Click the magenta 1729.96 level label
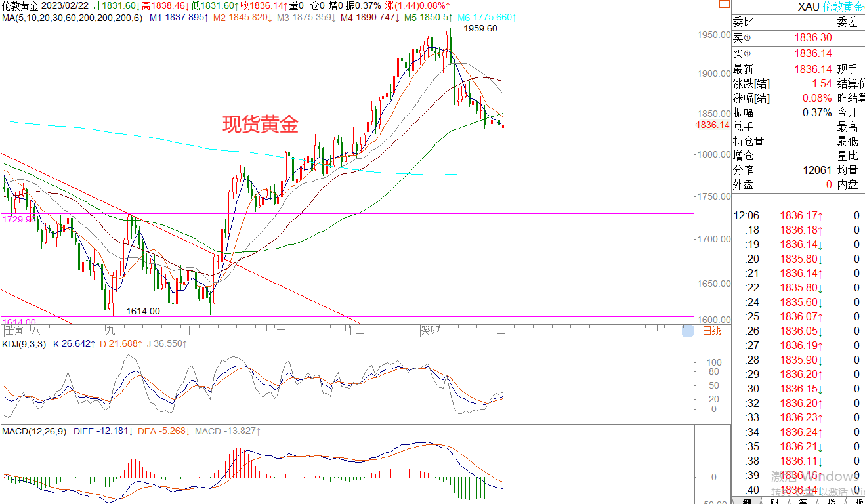 coord(18,219)
